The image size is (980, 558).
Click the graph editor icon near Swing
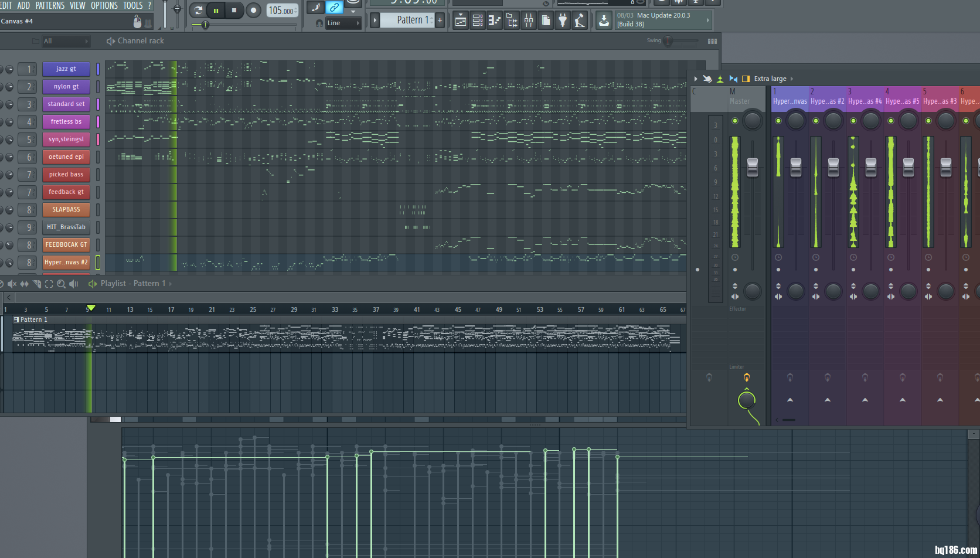pyautogui.click(x=712, y=41)
